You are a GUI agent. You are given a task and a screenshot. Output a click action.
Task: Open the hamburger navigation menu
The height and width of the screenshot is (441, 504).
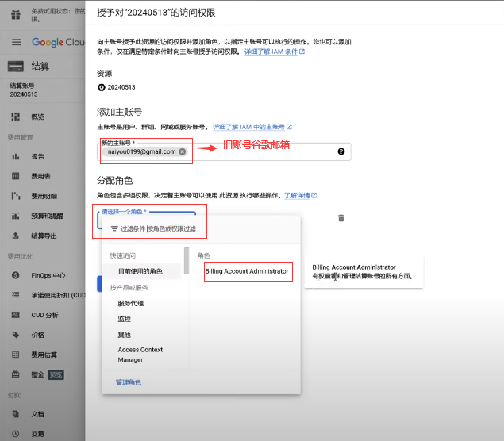(x=17, y=42)
